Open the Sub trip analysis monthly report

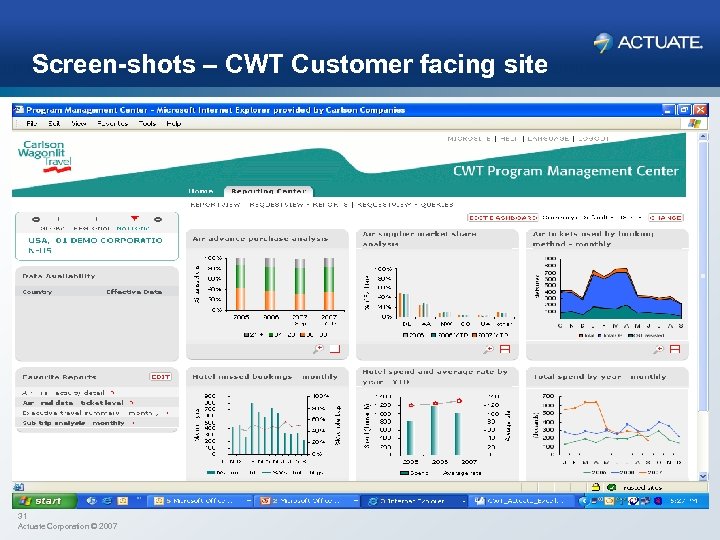pos(73,423)
